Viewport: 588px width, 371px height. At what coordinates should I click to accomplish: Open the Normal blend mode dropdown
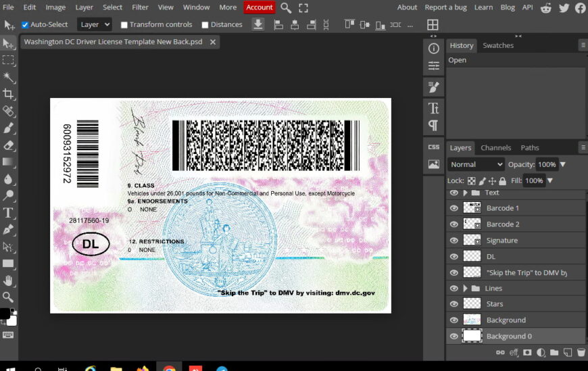(476, 164)
